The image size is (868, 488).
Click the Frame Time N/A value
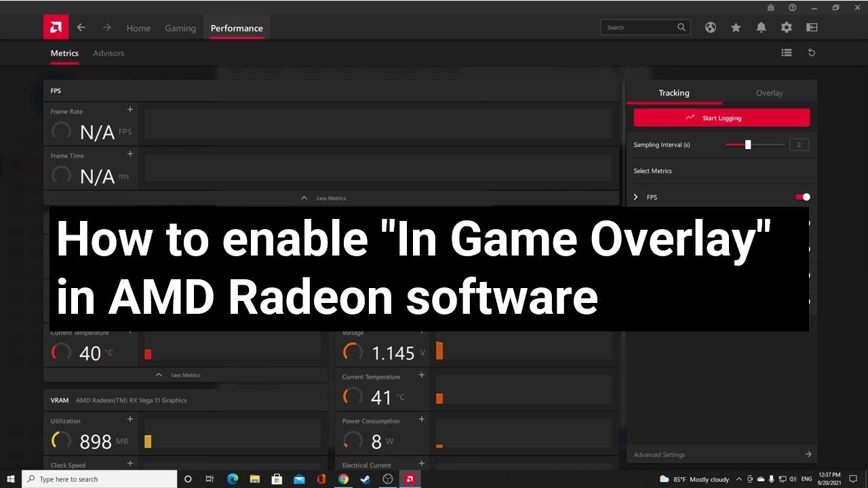(97, 177)
